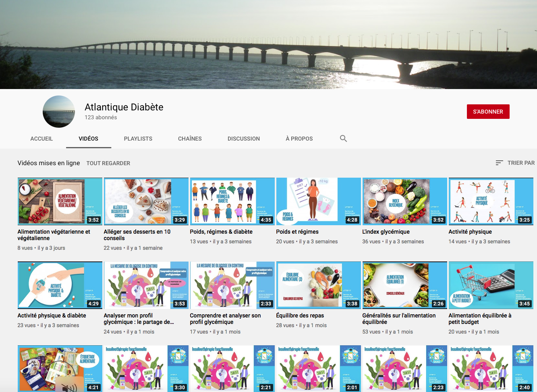Open Alimentation végétarienne et végétalienne thumbnail

point(60,201)
